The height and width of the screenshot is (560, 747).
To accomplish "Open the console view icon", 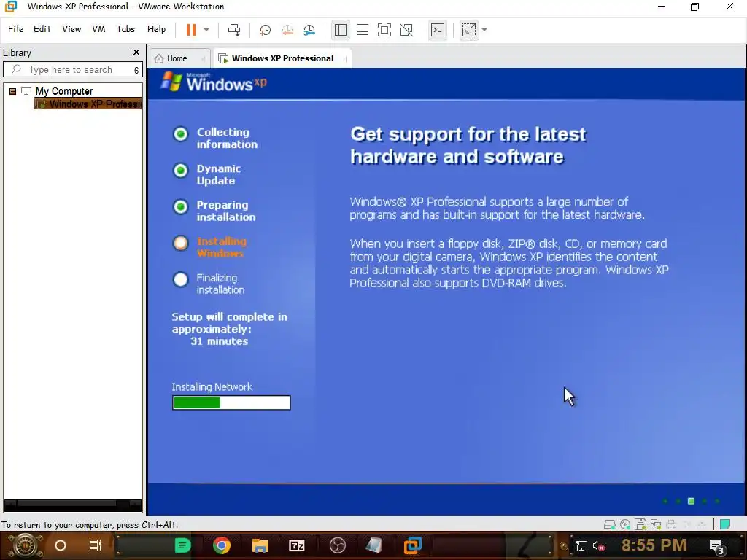I will click(x=438, y=30).
